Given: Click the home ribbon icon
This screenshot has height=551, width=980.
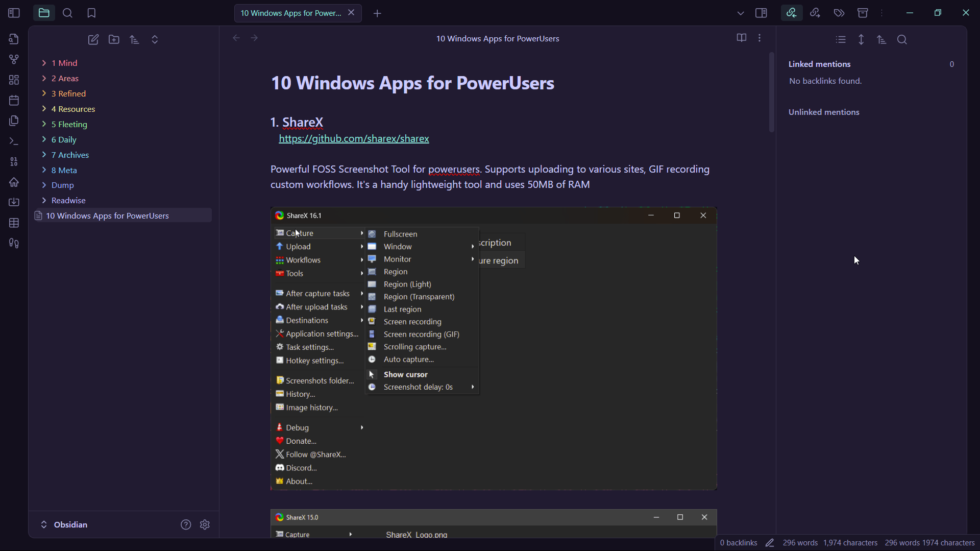Looking at the screenshot, I should click(14, 182).
